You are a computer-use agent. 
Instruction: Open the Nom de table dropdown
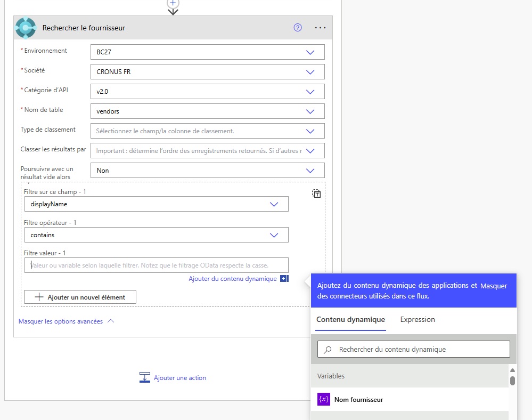[310, 111]
